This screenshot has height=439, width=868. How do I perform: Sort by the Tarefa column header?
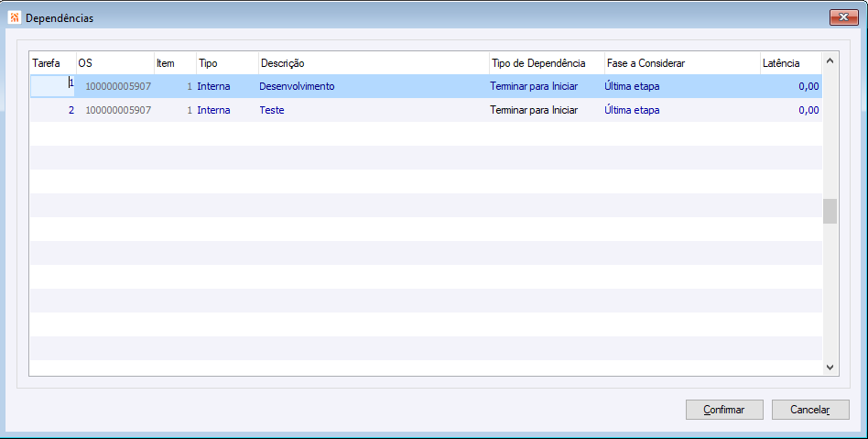53,63
